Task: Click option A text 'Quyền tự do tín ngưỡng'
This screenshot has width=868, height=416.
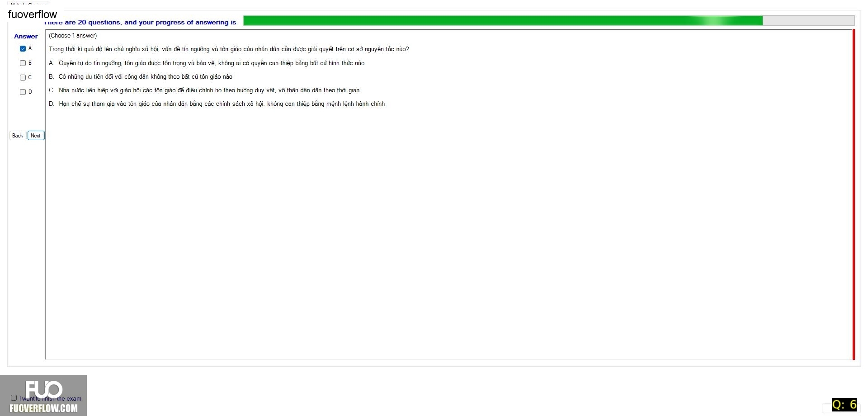Action: [x=212, y=63]
